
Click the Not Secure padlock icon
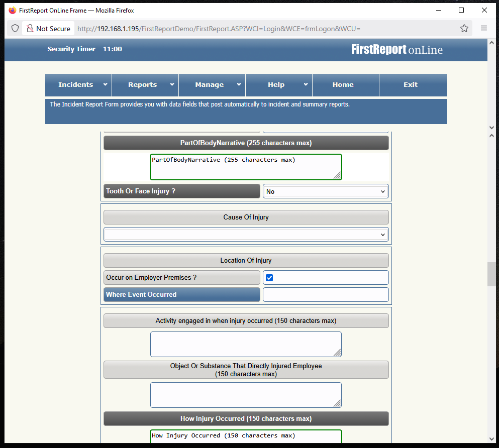30,29
